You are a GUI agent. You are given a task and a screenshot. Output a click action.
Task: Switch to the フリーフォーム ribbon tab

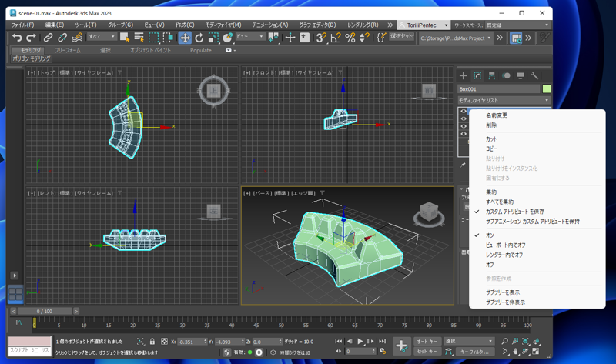click(x=68, y=50)
